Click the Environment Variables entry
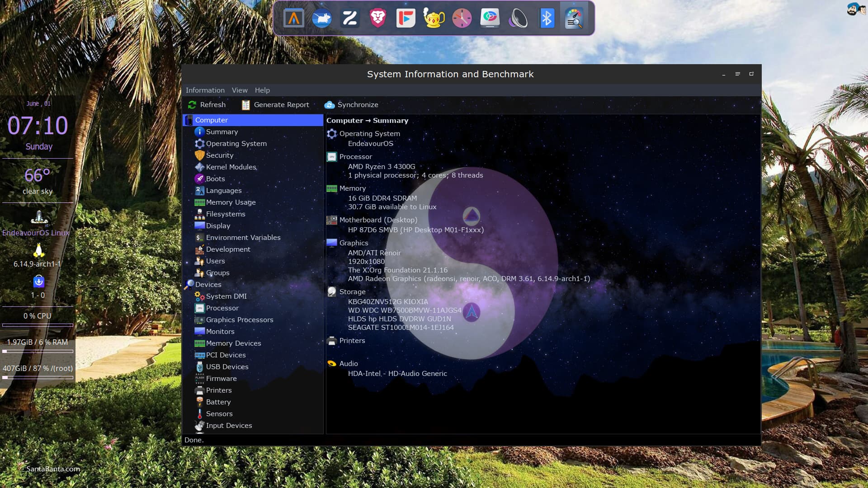 coord(243,237)
